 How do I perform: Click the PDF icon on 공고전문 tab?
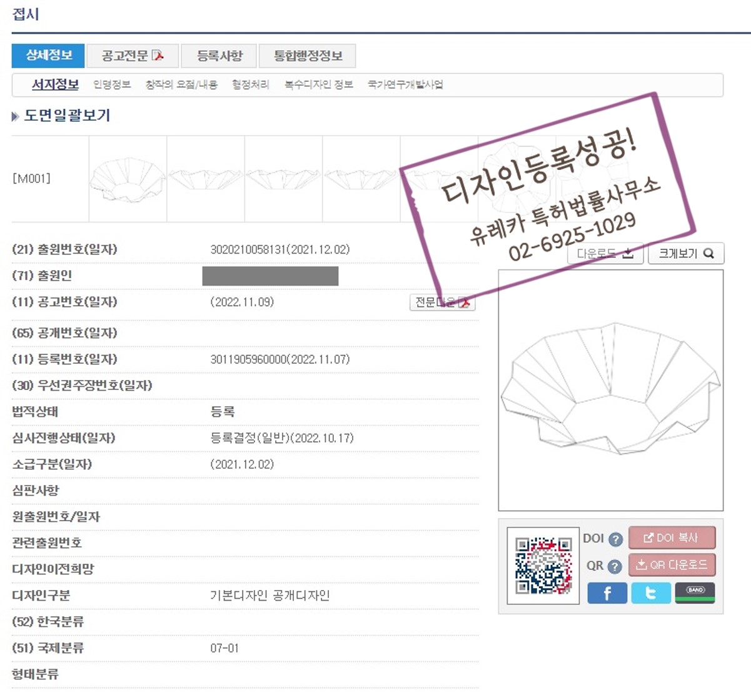[x=158, y=56]
